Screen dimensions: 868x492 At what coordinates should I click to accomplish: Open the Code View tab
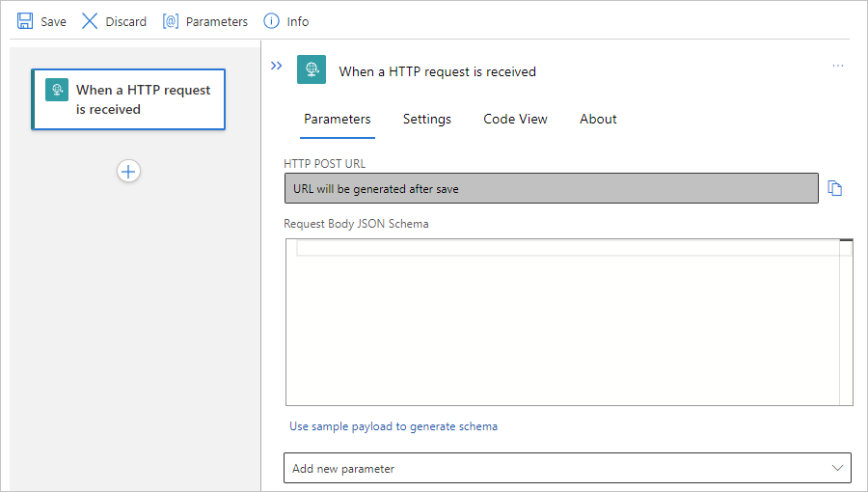click(x=515, y=119)
